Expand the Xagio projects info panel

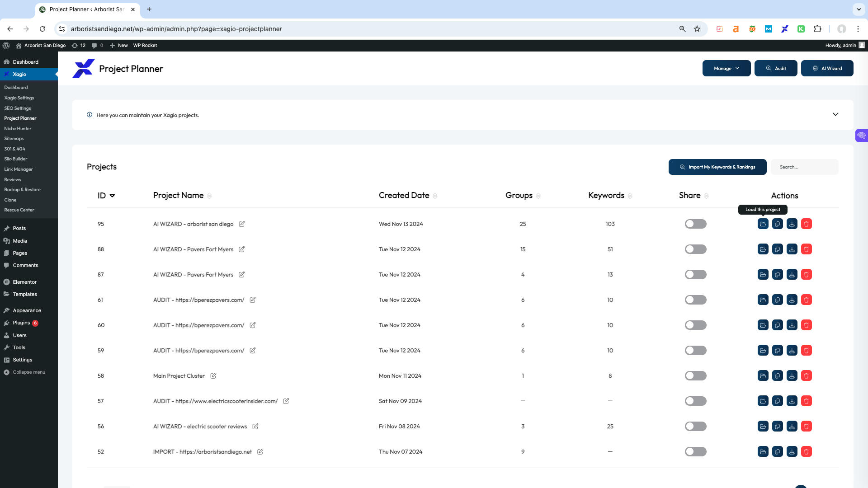click(835, 114)
